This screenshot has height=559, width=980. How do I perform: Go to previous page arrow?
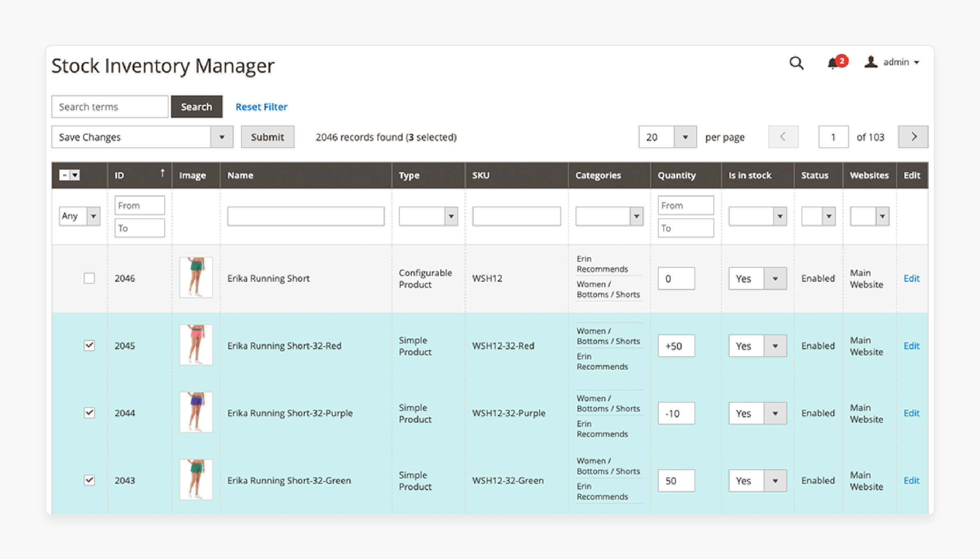(x=783, y=137)
